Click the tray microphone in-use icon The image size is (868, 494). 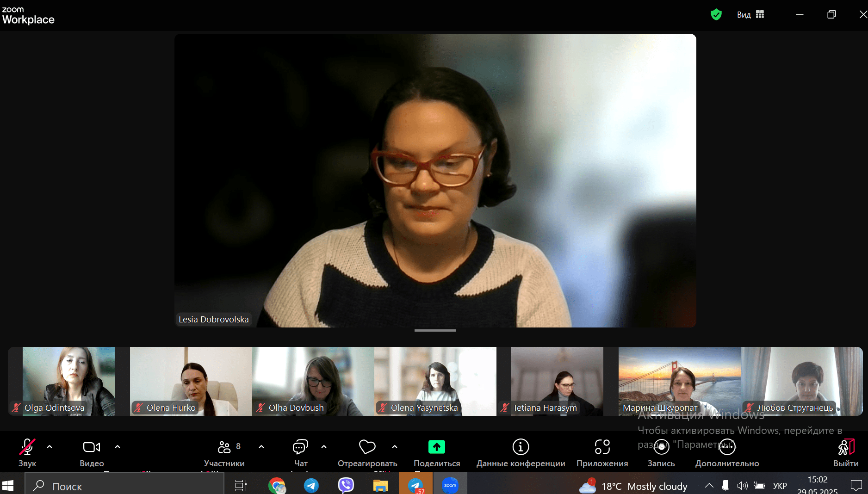(725, 486)
